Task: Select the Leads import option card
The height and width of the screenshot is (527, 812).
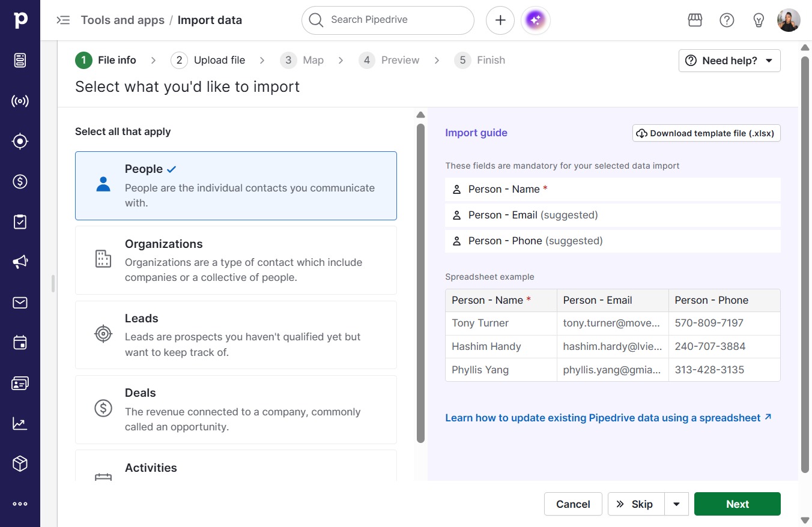Action: pyautogui.click(x=236, y=335)
